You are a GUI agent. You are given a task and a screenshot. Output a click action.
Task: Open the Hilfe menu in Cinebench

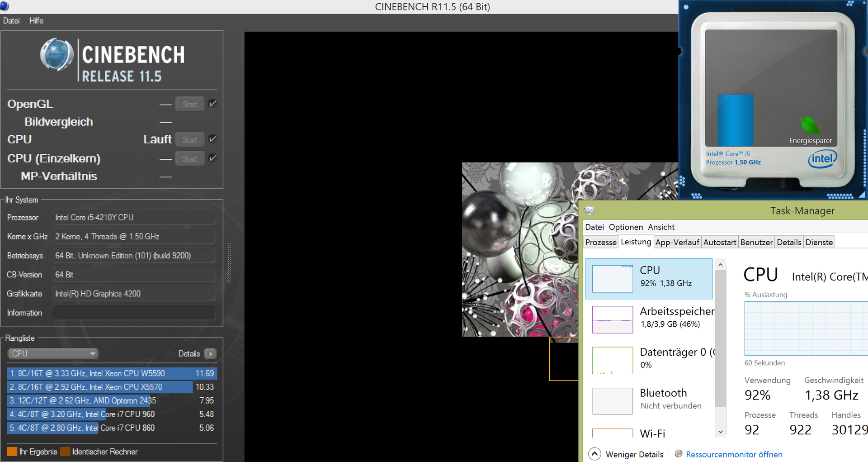point(37,21)
